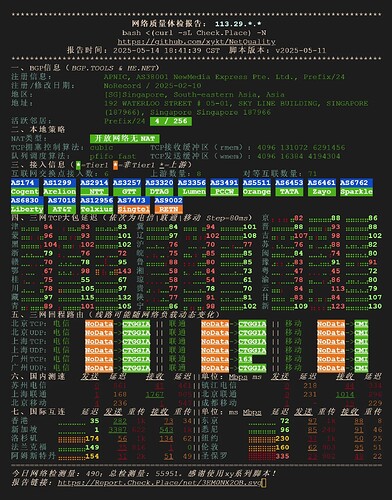Select the AS7018 AT&T badge
The width and height of the screenshot is (392, 500).
tap(62, 205)
